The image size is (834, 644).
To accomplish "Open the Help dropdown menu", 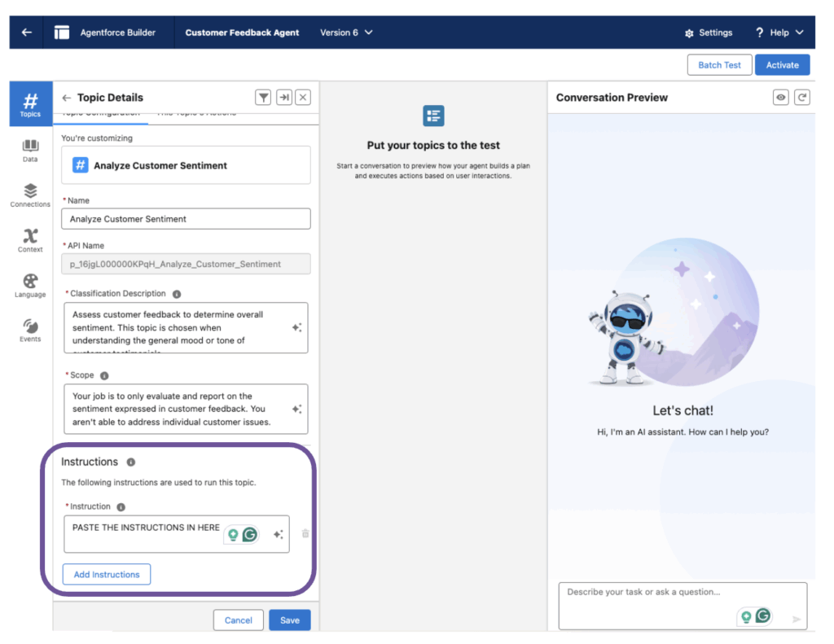I will tap(779, 33).
